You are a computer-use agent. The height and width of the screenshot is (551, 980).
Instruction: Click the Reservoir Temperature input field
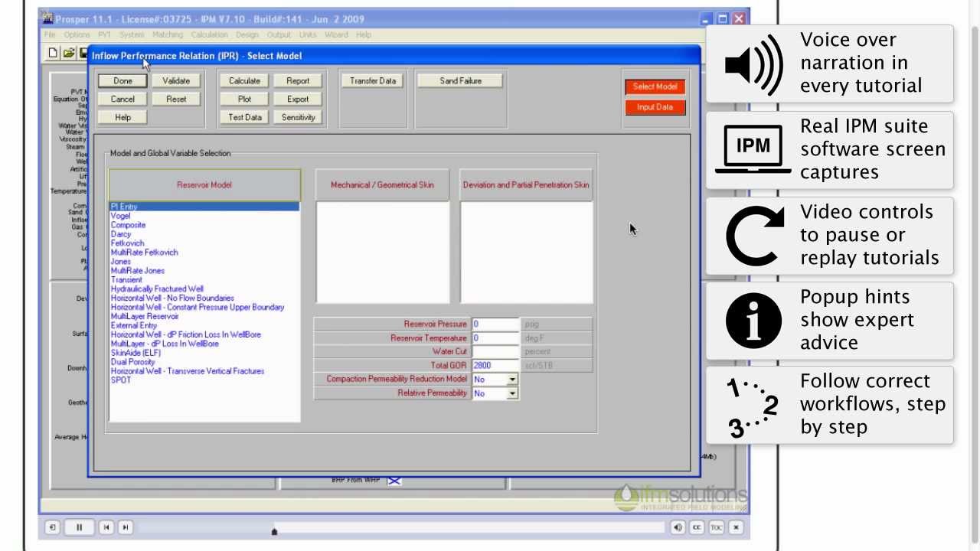click(495, 338)
